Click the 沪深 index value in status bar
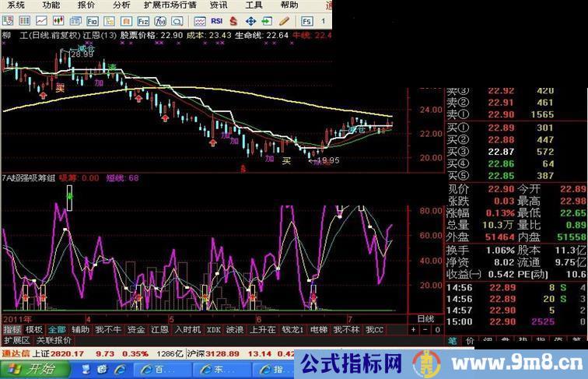 click(x=222, y=354)
